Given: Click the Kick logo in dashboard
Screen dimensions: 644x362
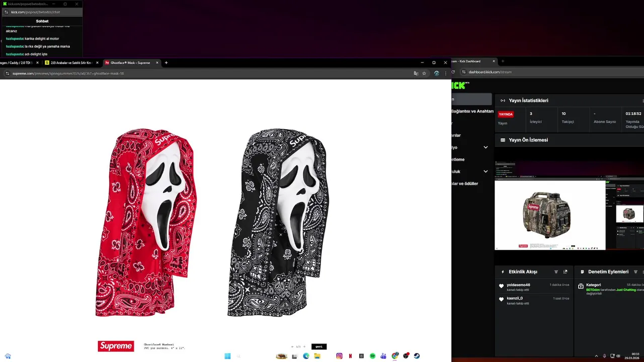Looking at the screenshot, I should tap(460, 85).
